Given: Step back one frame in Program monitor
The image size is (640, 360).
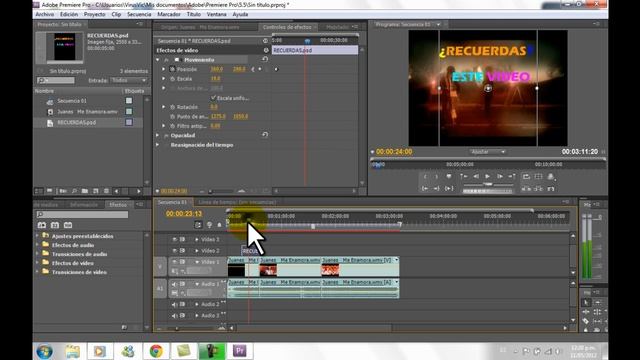Looking at the screenshot, I should pos(476,176).
